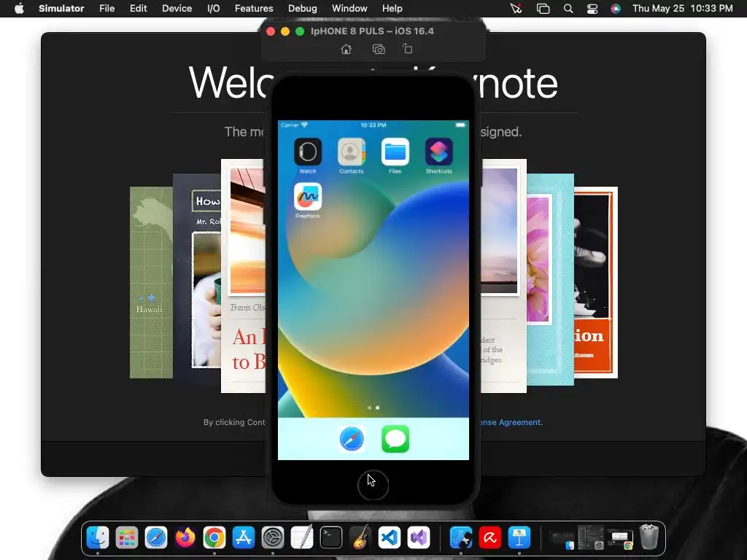Open Terminal from the Dock
The height and width of the screenshot is (560, 747).
[x=331, y=538]
